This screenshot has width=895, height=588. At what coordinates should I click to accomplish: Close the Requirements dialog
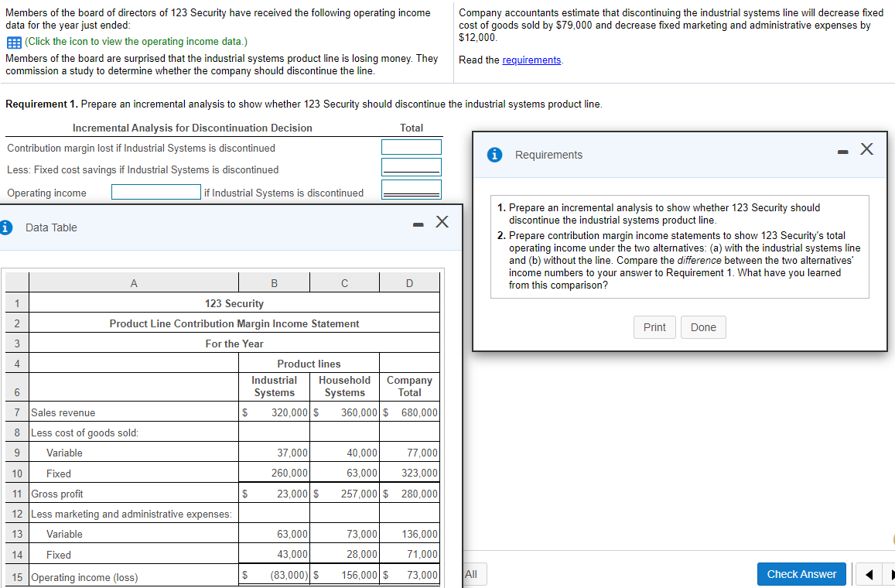pos(866,149)
